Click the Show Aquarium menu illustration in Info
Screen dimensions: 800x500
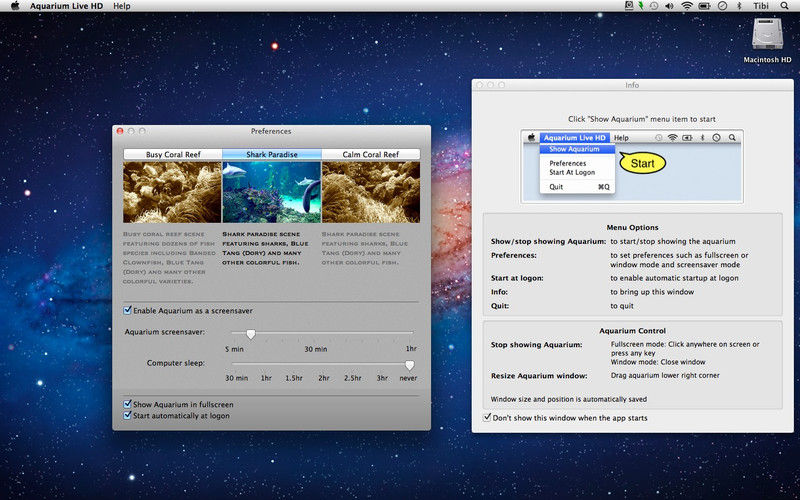632,166
